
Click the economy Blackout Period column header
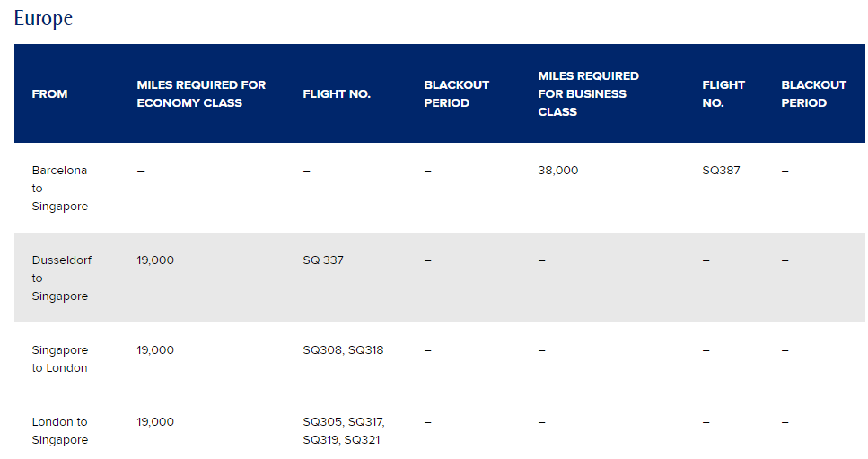[456, 93]
